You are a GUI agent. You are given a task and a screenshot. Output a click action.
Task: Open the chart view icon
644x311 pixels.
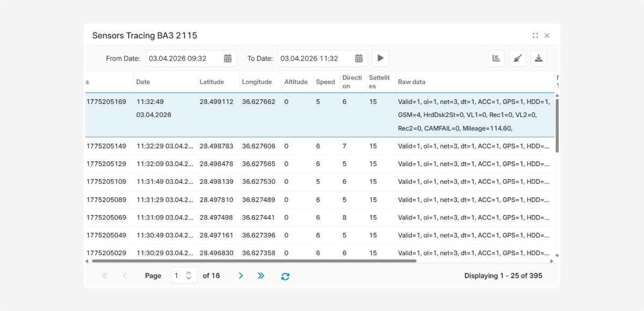point(496,58)
